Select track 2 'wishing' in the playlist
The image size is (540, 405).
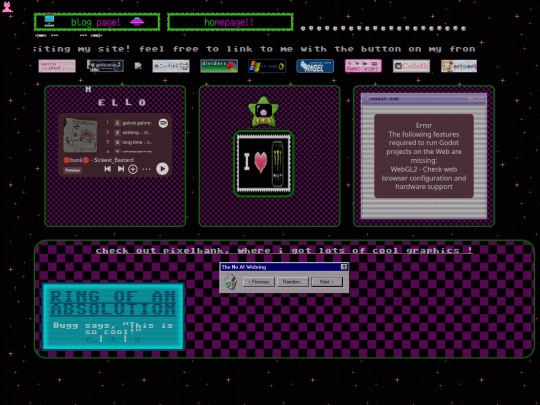(129, 133)
